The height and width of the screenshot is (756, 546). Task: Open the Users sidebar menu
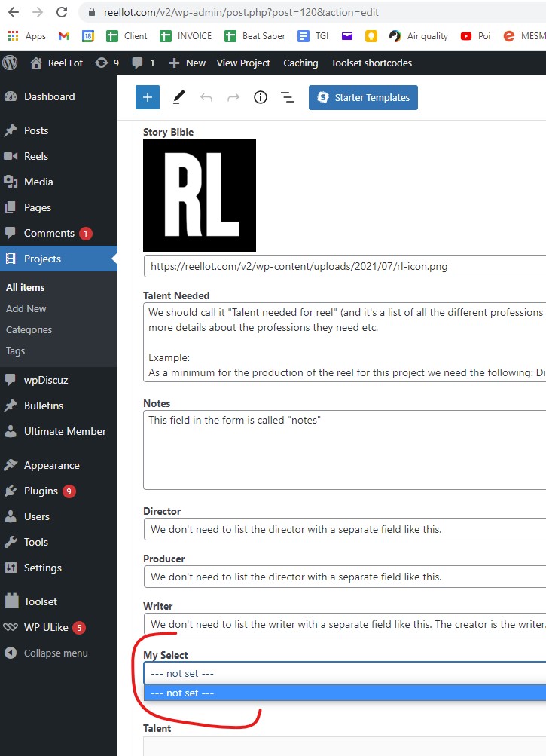coord(58,516)
